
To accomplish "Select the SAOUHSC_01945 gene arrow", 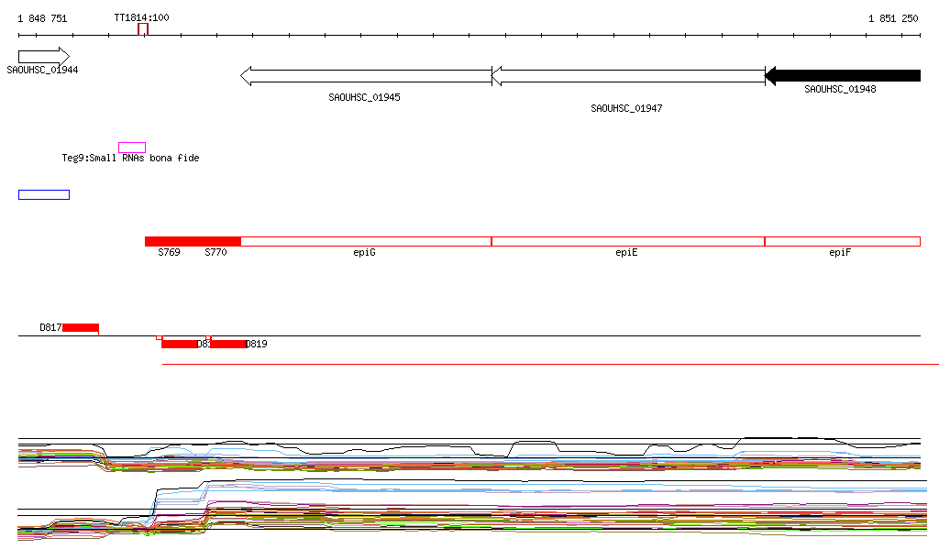I will [x=366, y=76].
